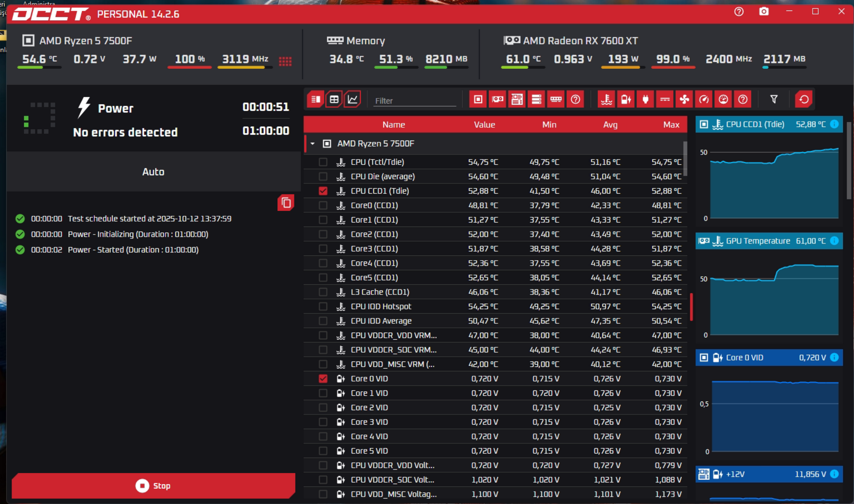Check the Core2 (CCD1) checkbox
Image resolution: width=854 pixels, height=504 pixels.
coord(323,234)
